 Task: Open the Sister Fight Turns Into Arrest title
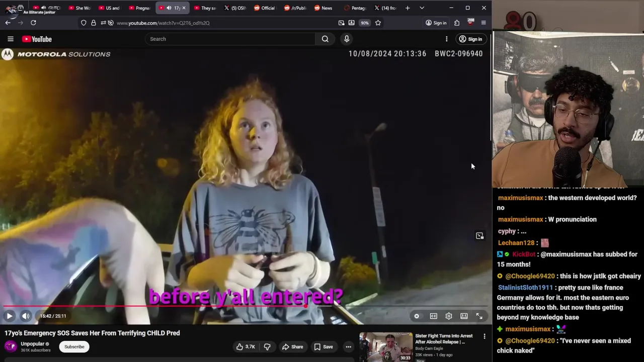click(444, 339)
